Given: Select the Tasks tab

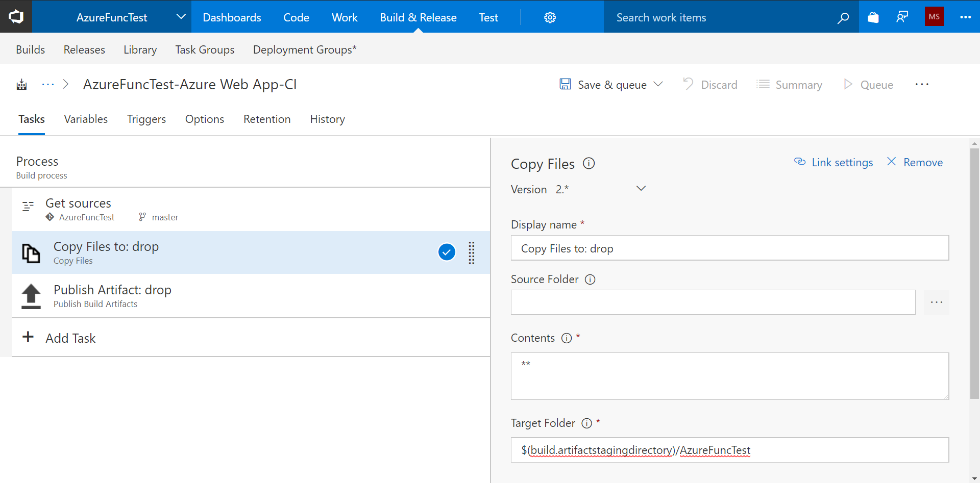Looking at the screenshot, I should click(x=32, y=119).
